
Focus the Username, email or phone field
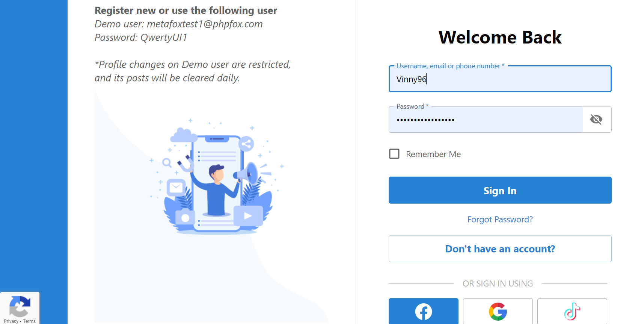coord(500,79)
